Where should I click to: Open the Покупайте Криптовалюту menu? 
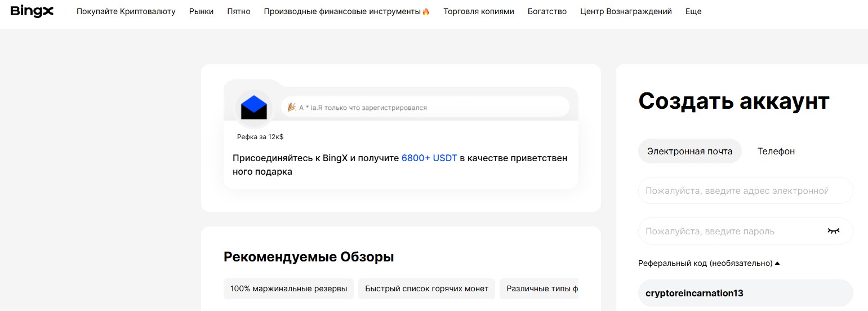[x=126, y=11]
